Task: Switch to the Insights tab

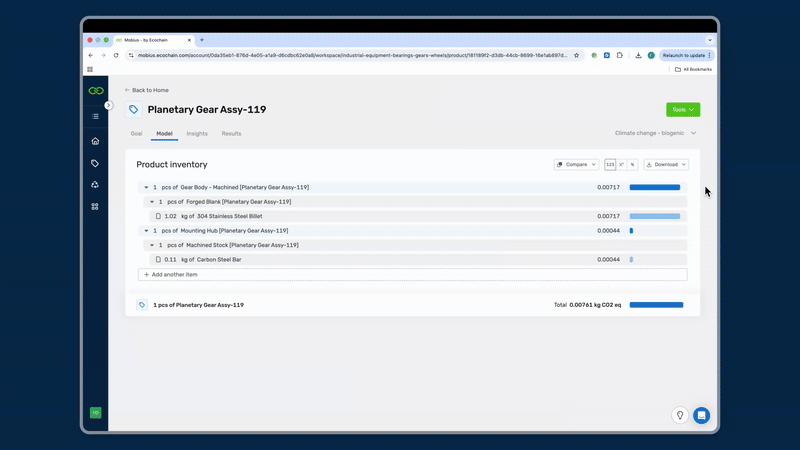Action: coord(197,133)
